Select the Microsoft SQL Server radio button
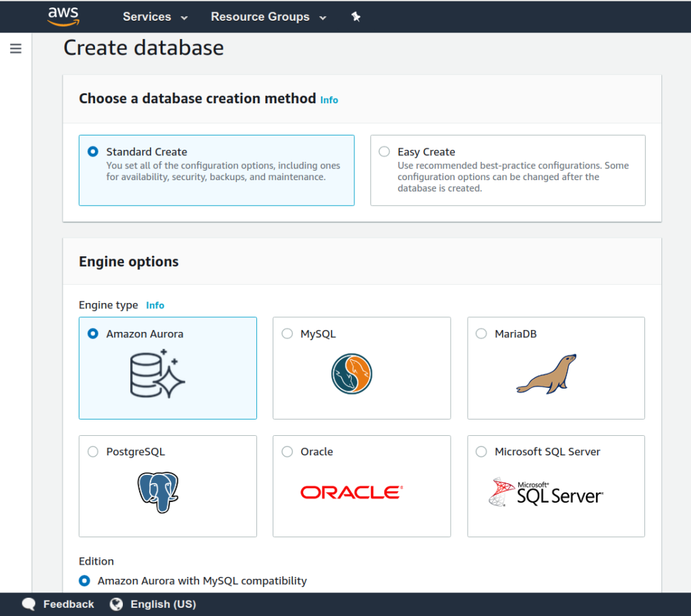This screenshot has height=616, width=691. pos(481,451)
